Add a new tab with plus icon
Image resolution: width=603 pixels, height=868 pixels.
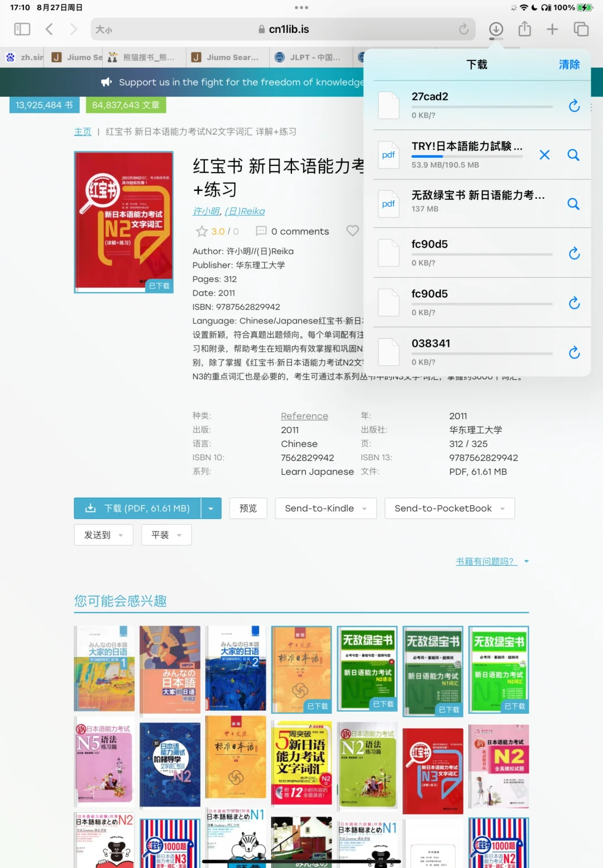coord(552,29)
